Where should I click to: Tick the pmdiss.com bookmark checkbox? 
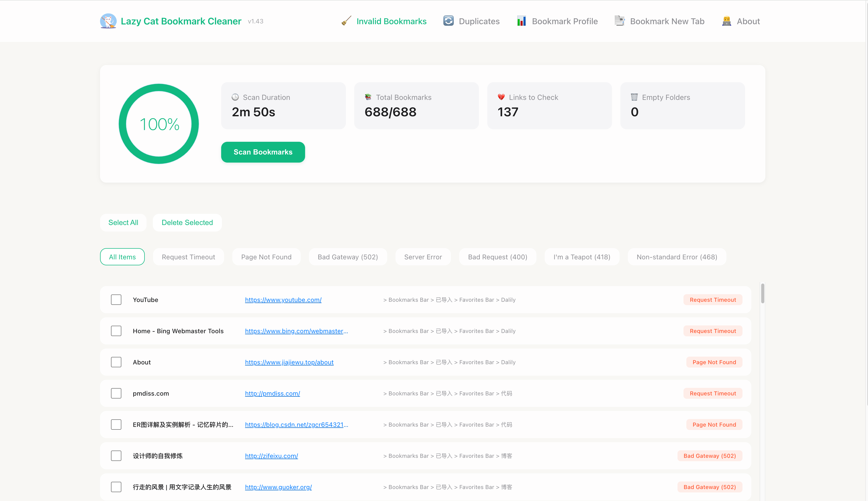click(116, 393)
